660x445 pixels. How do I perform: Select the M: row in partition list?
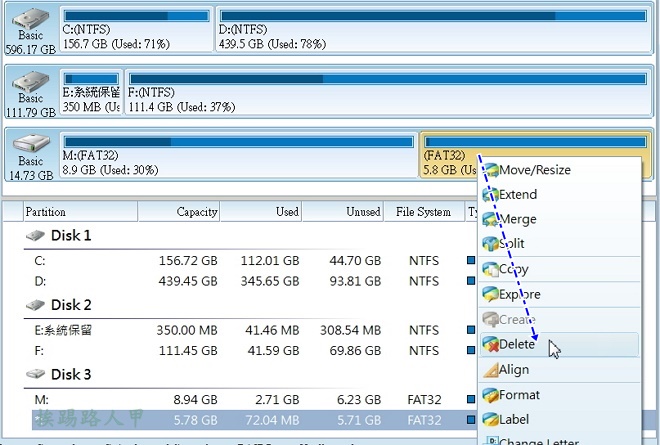point(254,399)
